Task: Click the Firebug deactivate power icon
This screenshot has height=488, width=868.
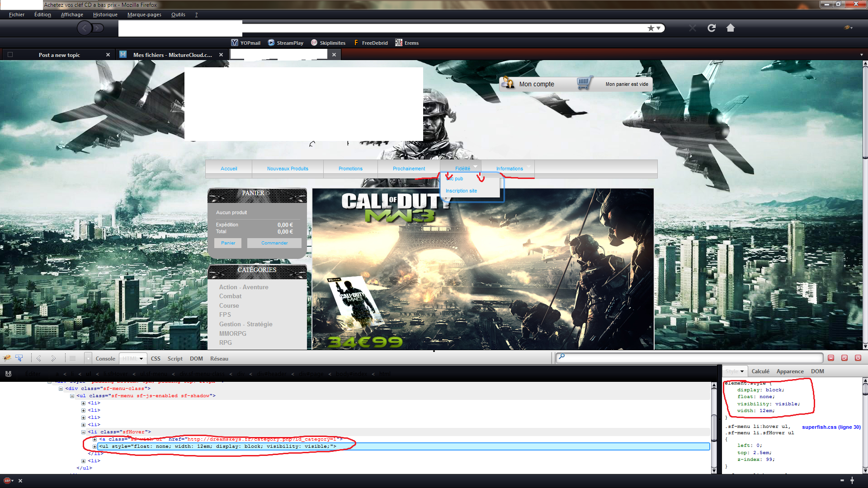Action: 858,358
